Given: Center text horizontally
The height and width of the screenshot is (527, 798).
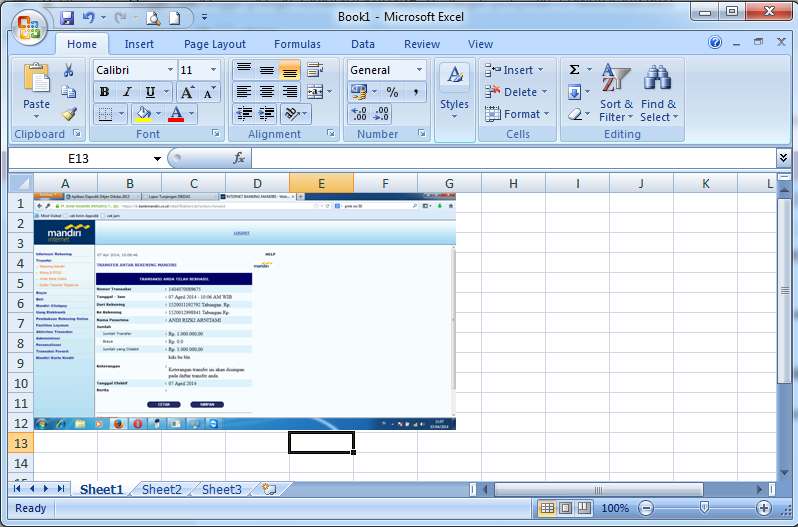Looking at the screenshot, I should pyautogui.click(x=267, y=92).
